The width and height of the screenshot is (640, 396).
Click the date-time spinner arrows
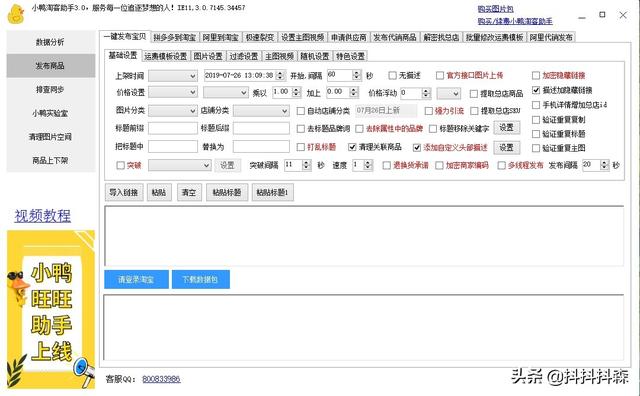point(280,76)
